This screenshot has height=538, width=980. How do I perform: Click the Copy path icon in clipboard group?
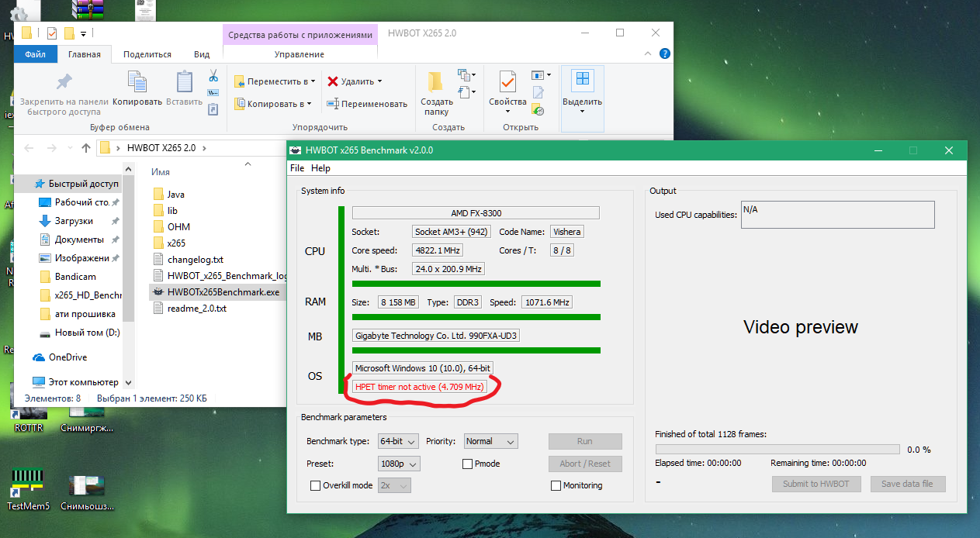(x=213, y=93)
